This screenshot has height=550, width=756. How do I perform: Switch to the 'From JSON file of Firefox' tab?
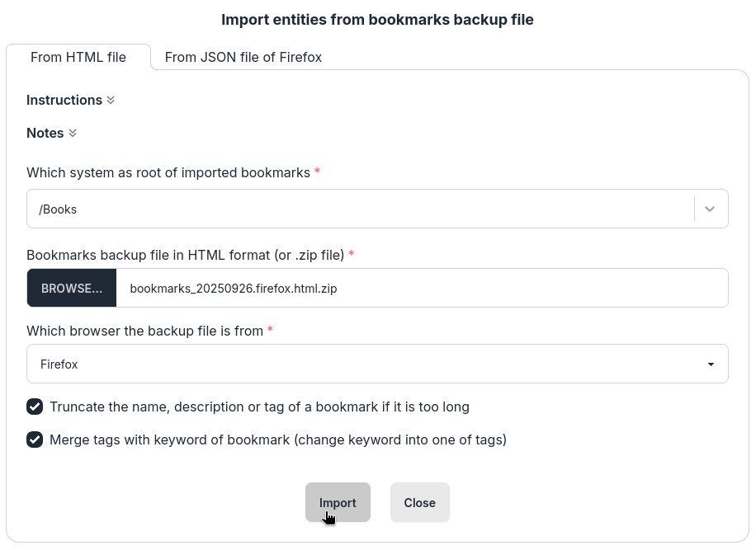243,58
